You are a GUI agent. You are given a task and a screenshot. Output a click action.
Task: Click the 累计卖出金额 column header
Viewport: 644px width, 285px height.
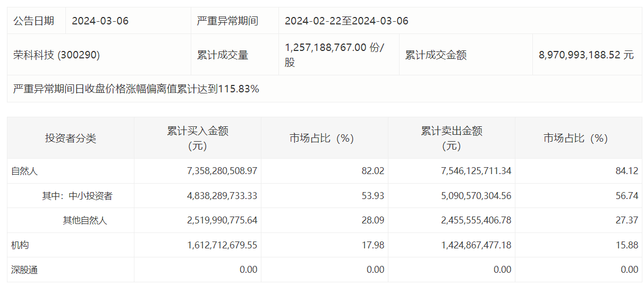tap(452, 138)
